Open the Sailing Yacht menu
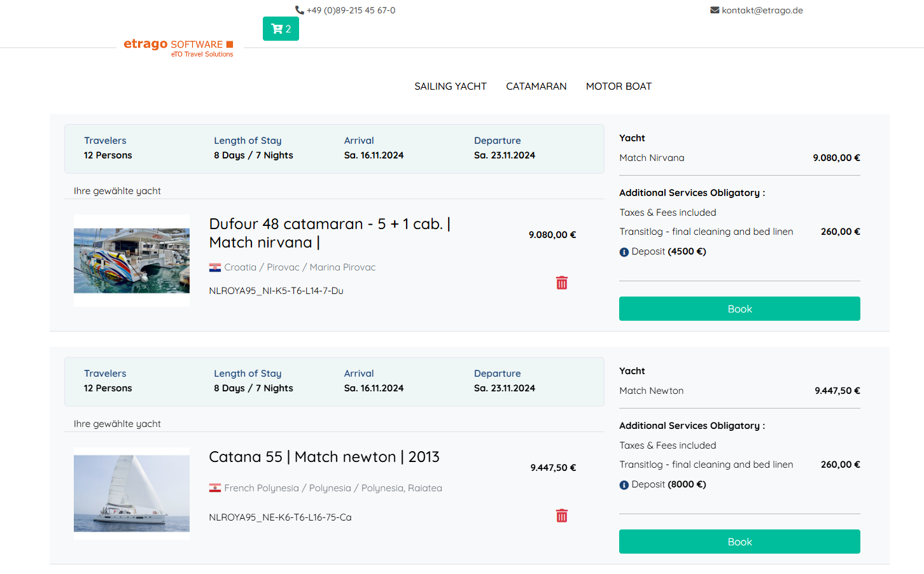 (x=450, y=87)
